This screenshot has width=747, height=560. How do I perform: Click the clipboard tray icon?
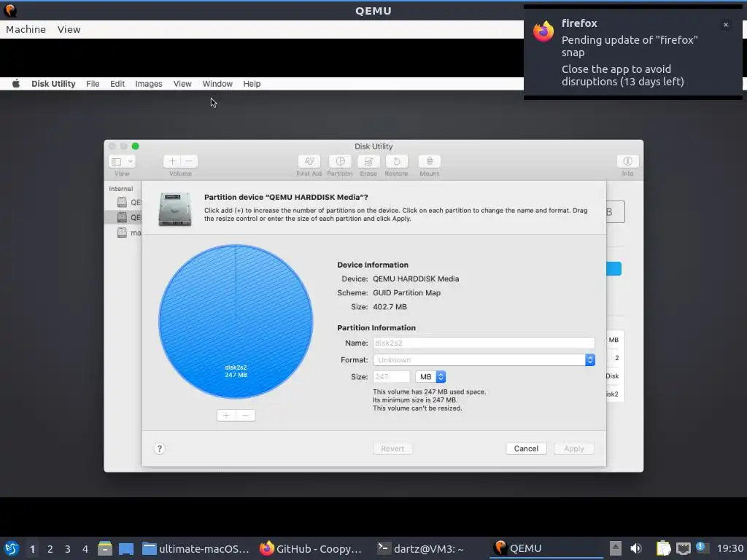663,548
